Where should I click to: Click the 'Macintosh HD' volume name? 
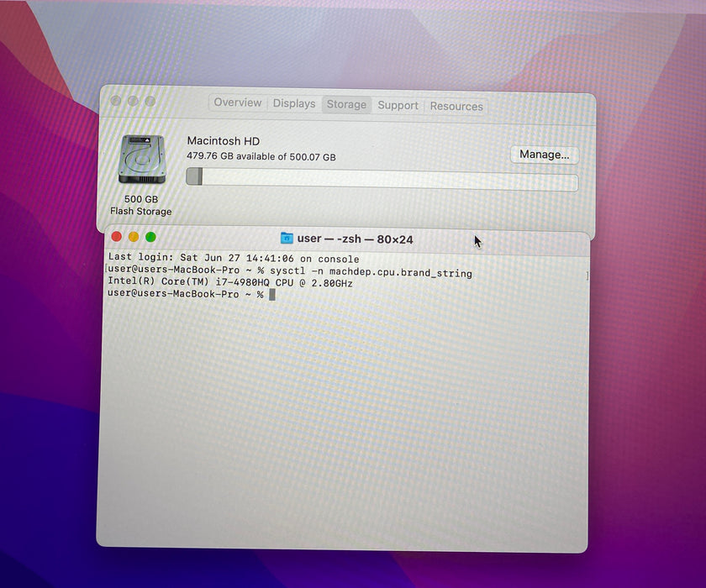pos(224,141)
